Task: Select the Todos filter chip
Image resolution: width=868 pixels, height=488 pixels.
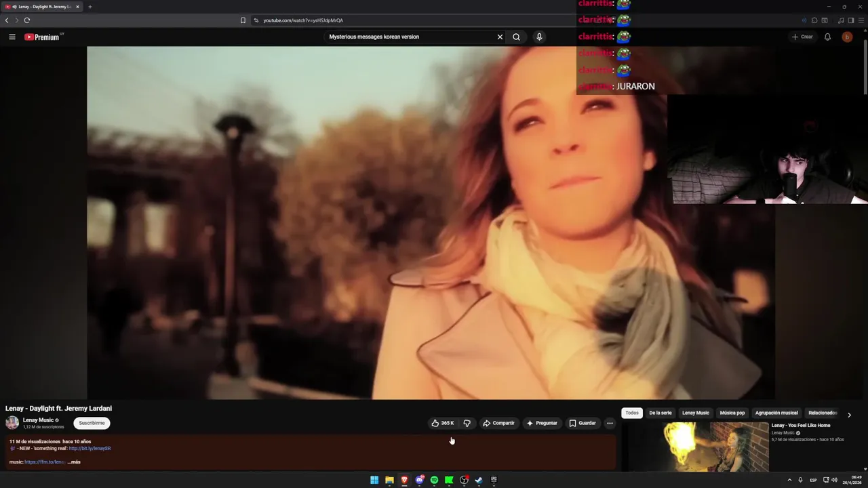Action: 632,413
